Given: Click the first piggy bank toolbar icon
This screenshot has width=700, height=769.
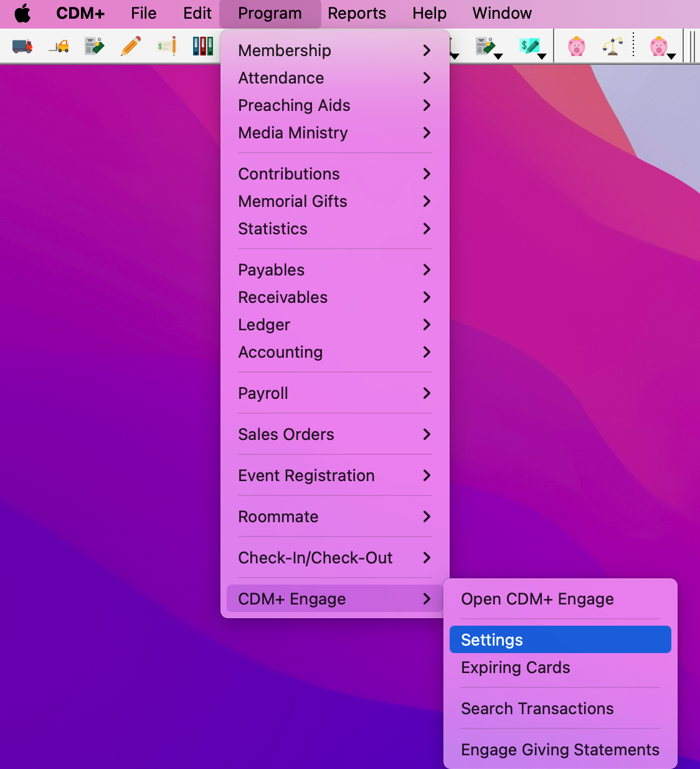Looking at the screenshot, I should tap(577, 46).
